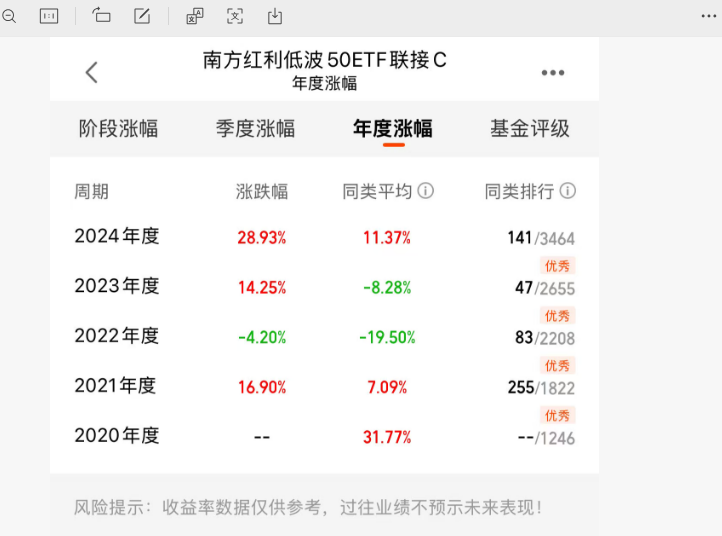
Task: Click the 31.77% peer average value
Action: click(387, 437)
